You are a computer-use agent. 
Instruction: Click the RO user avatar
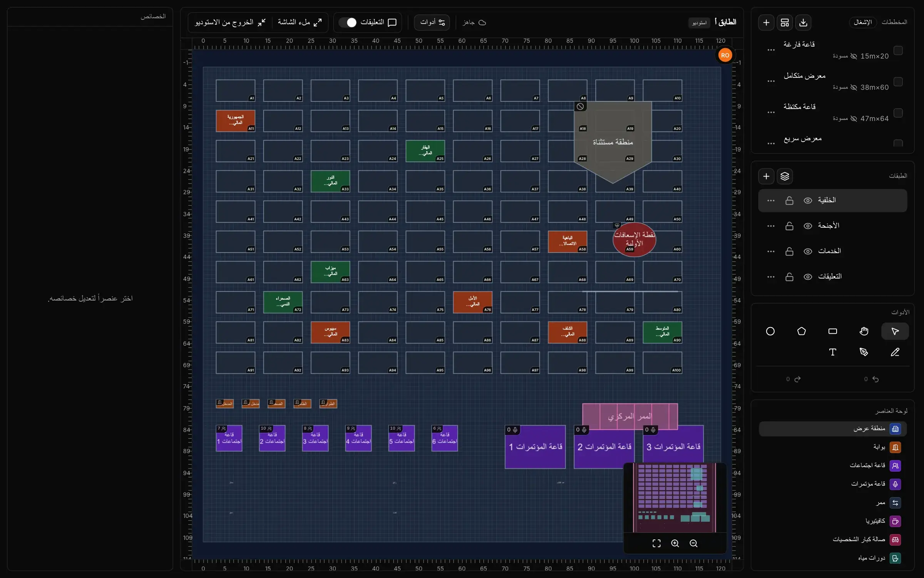(x=725, y=55)
